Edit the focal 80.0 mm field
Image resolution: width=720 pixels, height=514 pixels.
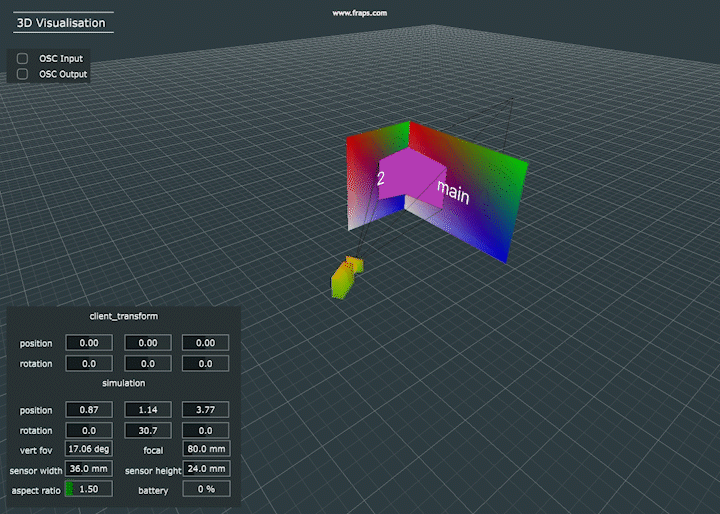click(x=207, y=448)
